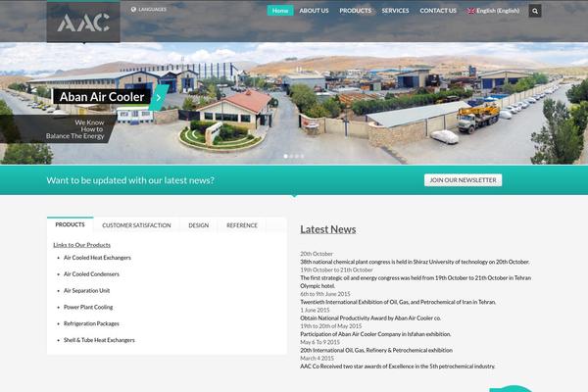The height and width of the screenshot is (392, 588).
Task: Open the Contact Us page
Action: tap(438, 11)
